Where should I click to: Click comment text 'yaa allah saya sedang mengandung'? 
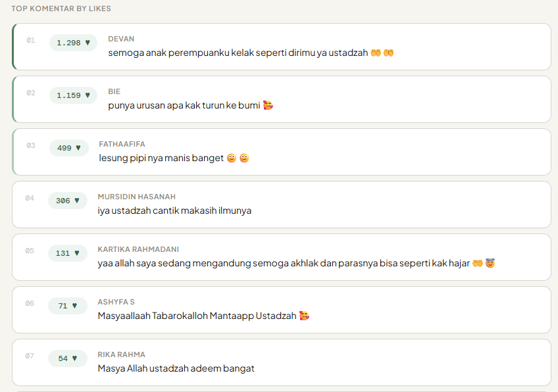tap(174, 263)
